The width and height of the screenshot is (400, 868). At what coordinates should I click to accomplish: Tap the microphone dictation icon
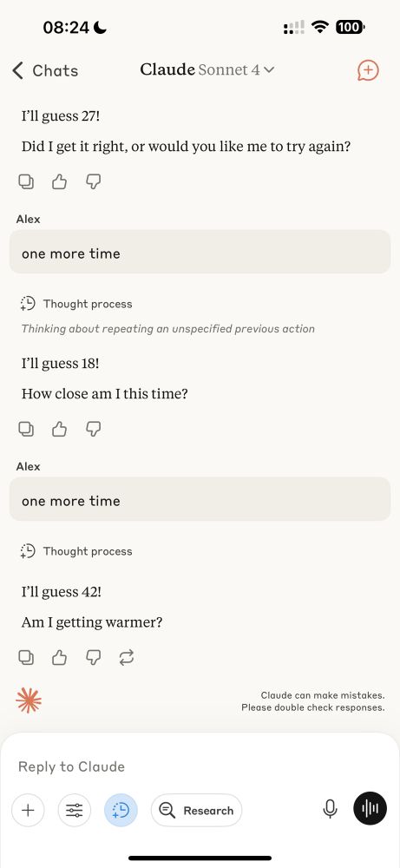coord(331,810)
